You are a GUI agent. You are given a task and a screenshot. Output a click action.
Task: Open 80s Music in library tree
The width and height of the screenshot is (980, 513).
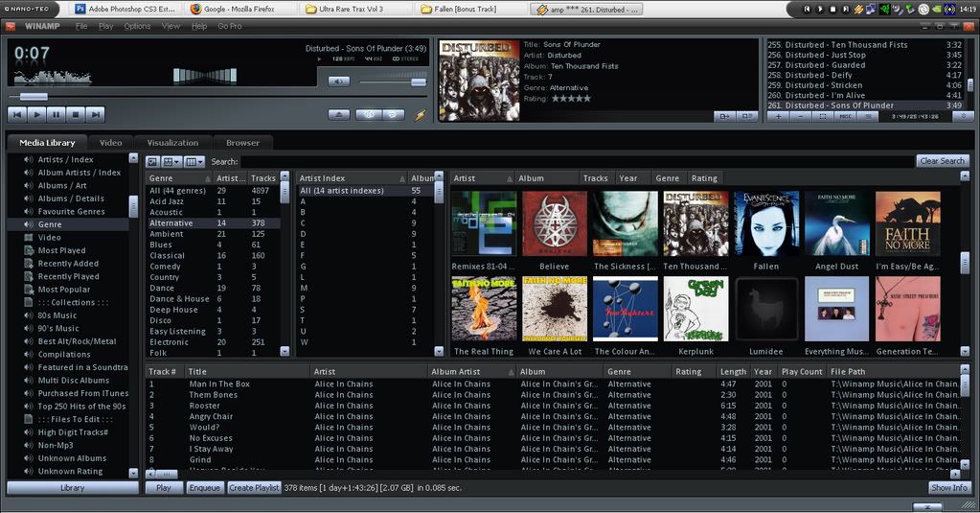(57, 315)
